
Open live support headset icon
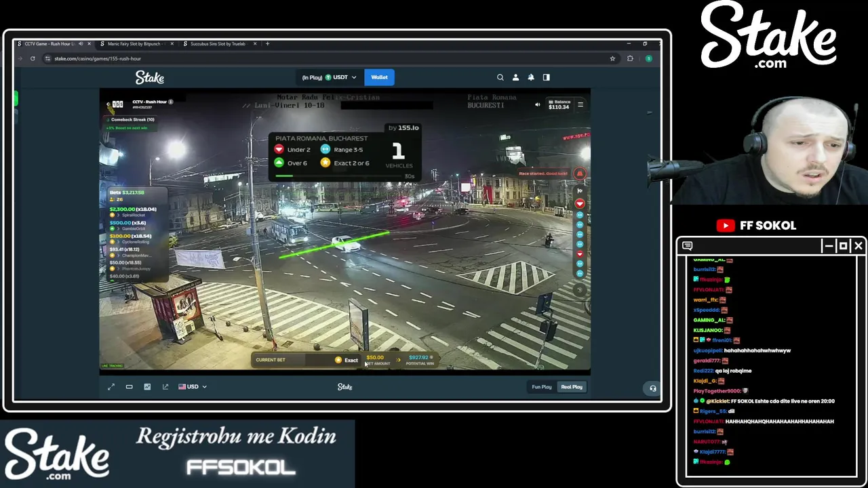tap(653, 388)
